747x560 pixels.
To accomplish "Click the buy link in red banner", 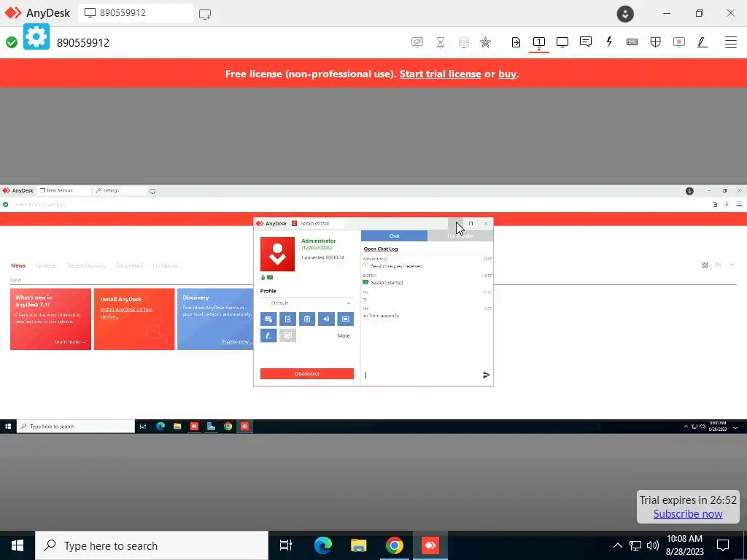I will click(x=507, y=74).
